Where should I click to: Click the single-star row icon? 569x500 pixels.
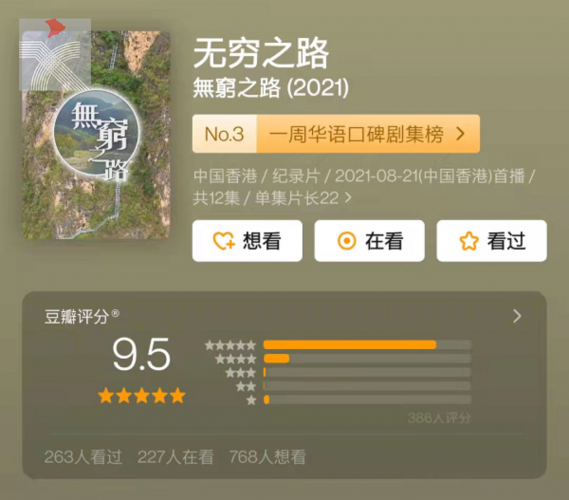tap(251, 400)
